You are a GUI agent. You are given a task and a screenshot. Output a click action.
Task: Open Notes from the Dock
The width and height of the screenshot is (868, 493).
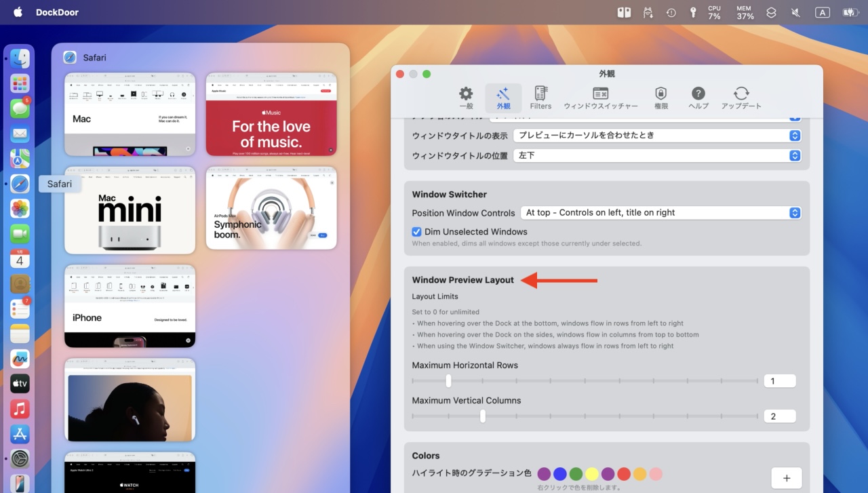(20, 334)
